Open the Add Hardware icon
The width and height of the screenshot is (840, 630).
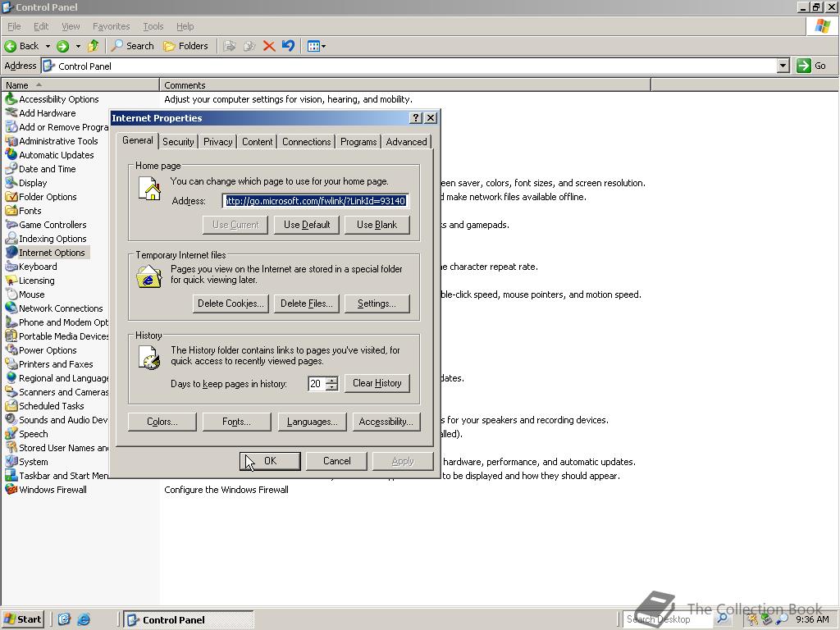(11, 113)
